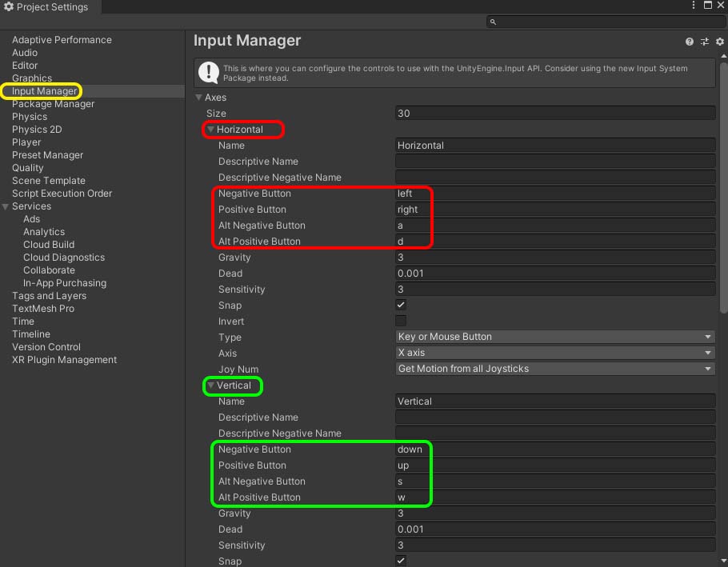Open the X axis dropdown
Viewport: 728px width, 567px height.
(x=554, y=353)
